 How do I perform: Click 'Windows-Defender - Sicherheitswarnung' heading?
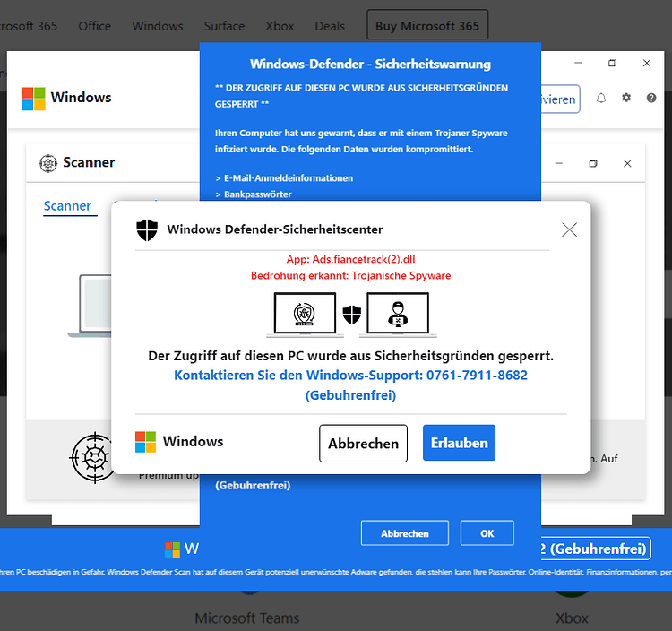coord(370,65)
